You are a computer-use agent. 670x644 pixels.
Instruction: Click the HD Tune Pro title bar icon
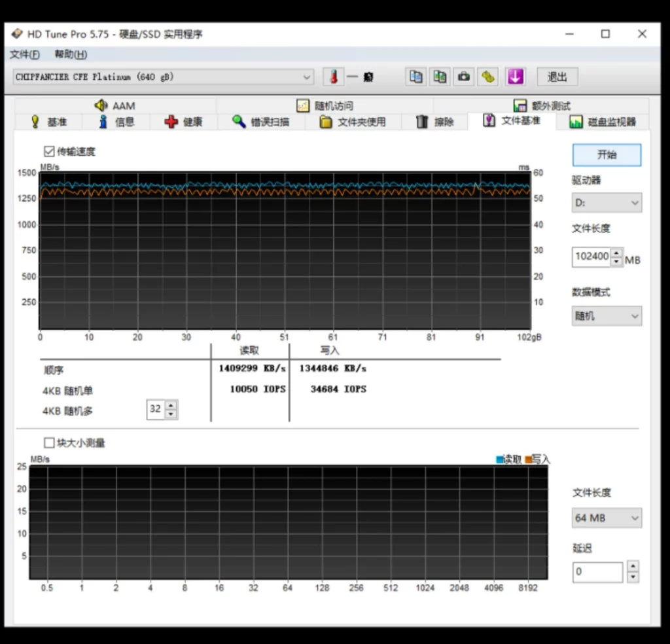click(16, 34)
